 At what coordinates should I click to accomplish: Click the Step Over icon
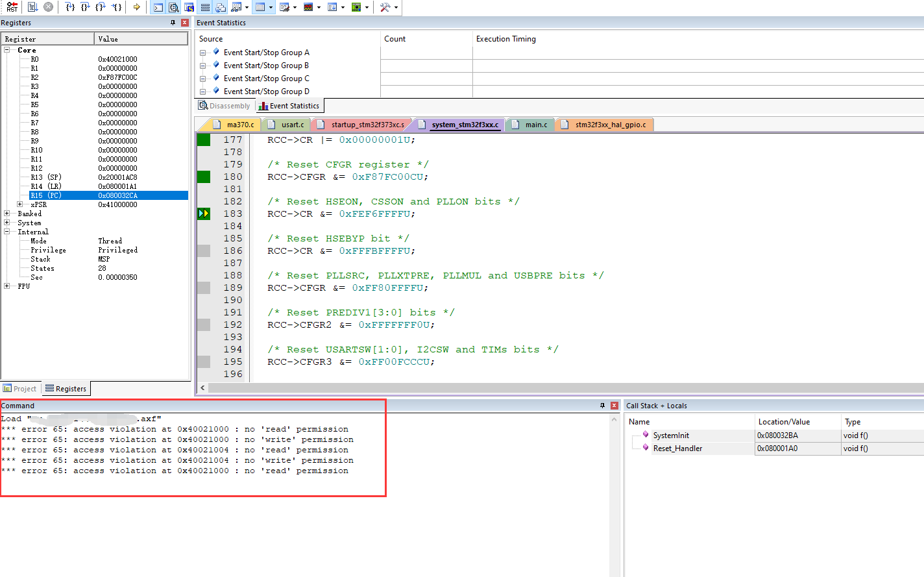(x=85, y=7)
